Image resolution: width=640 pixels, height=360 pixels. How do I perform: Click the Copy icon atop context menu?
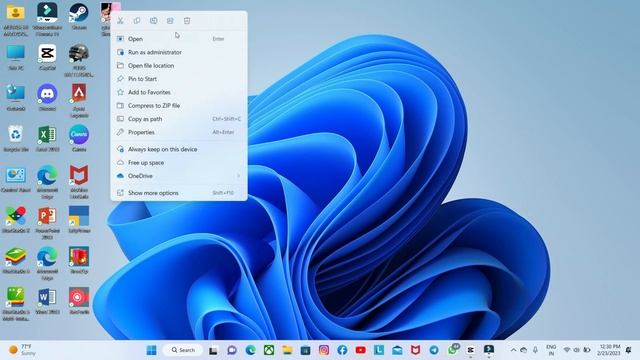(137, 21)
